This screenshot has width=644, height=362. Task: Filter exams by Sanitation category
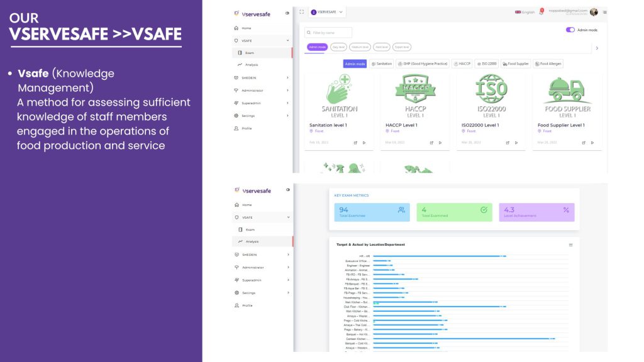click(382, 63)
